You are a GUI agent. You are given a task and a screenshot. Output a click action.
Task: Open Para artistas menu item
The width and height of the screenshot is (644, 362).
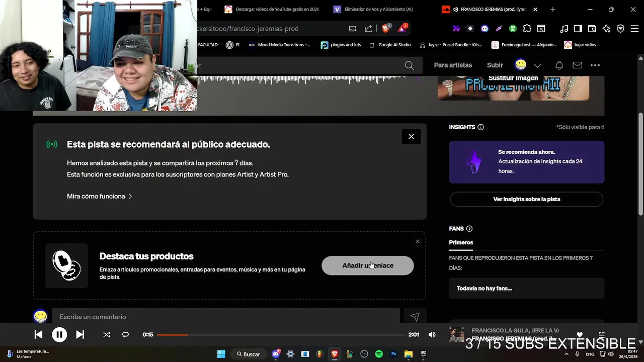[453, 65]
